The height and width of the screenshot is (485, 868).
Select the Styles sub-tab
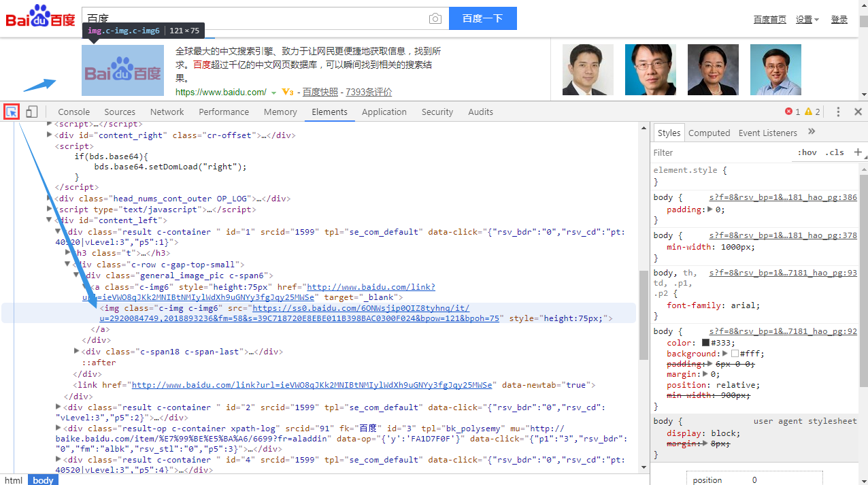tap(669, 133)
